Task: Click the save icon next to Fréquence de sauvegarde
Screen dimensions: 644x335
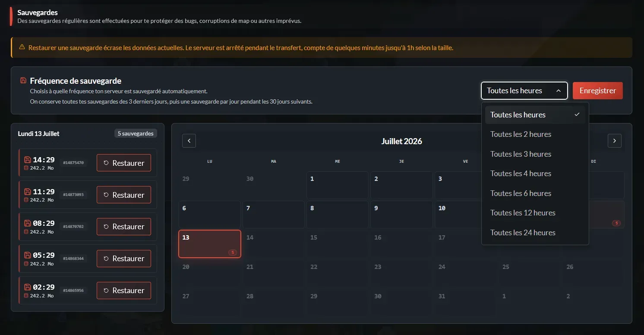Action: click(23, 81)
